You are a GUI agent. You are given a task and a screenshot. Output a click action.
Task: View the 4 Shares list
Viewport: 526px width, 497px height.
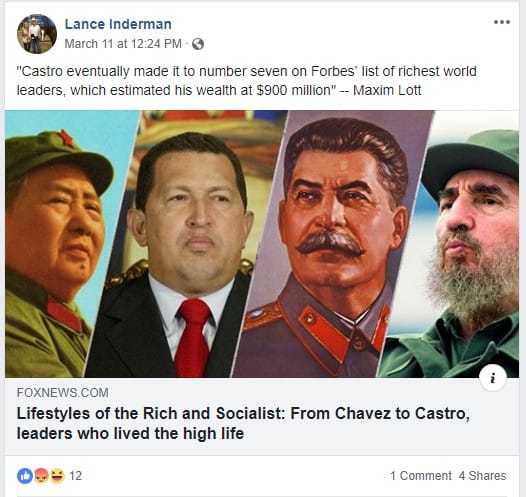(482, 476)
